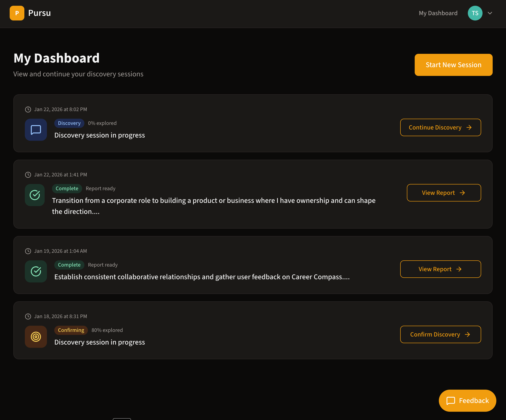Click the yellow target Confirming icon

(36, 337)
